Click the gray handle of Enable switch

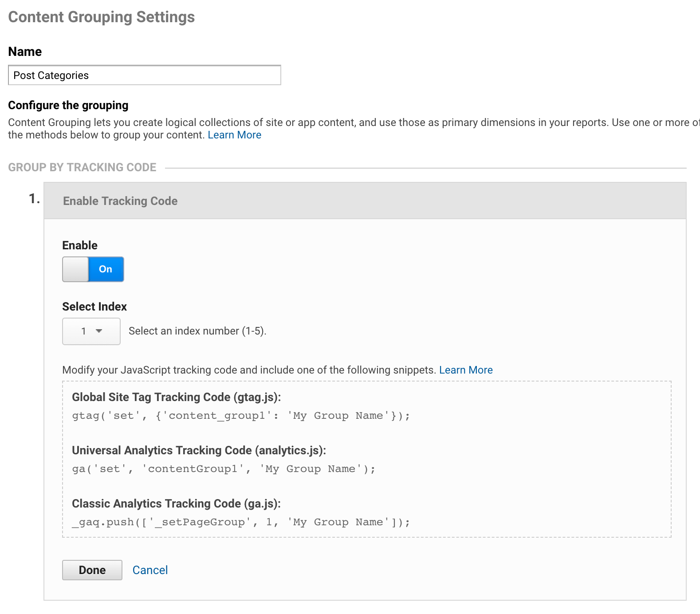pyautogui.click(x=76, y=269)
